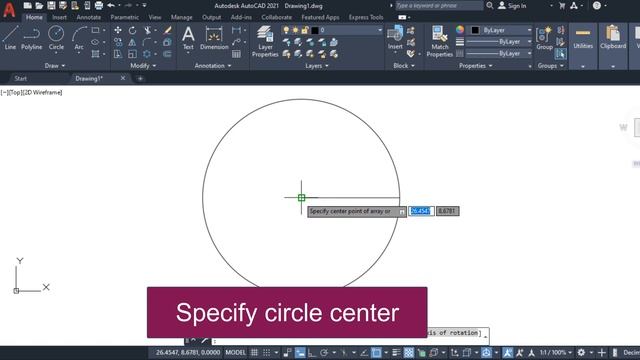
Task: Select the Array tool
Action: [x=147, y=54]
